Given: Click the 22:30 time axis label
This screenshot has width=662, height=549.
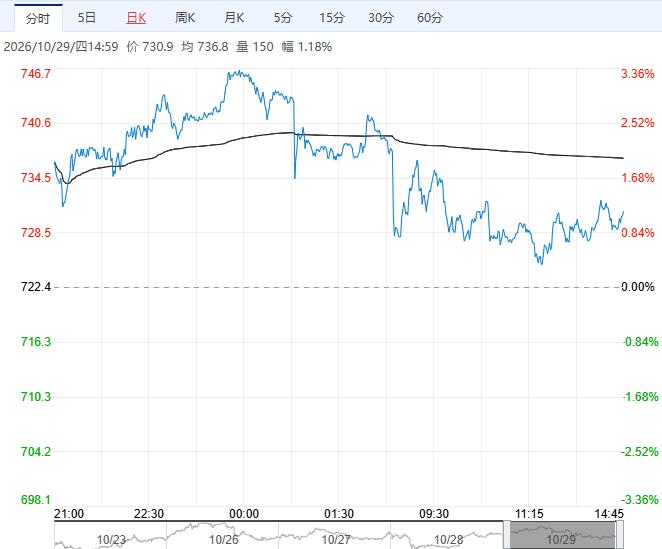Looking at the screenshot, I should tap(149, 514).
